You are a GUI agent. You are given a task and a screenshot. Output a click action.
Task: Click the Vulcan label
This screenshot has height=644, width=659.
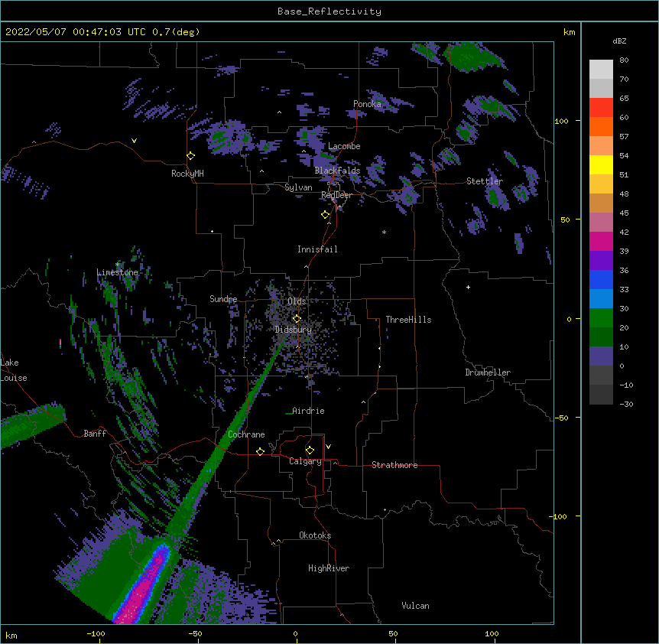[x=415, y=606]
